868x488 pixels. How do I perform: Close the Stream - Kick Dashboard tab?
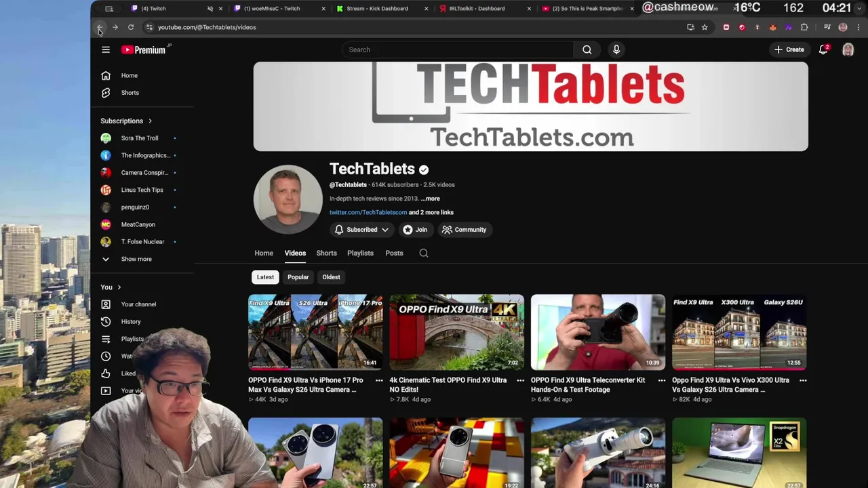(426, 9)
